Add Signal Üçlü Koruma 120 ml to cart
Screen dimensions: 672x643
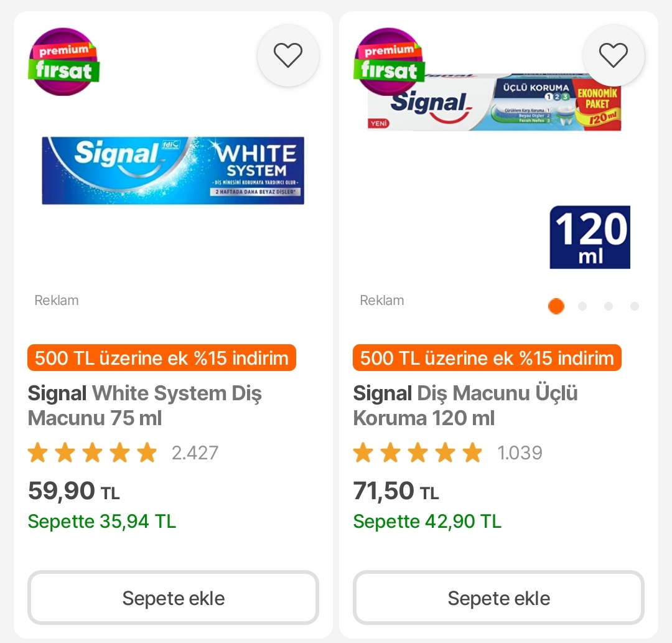click(498, 598)
